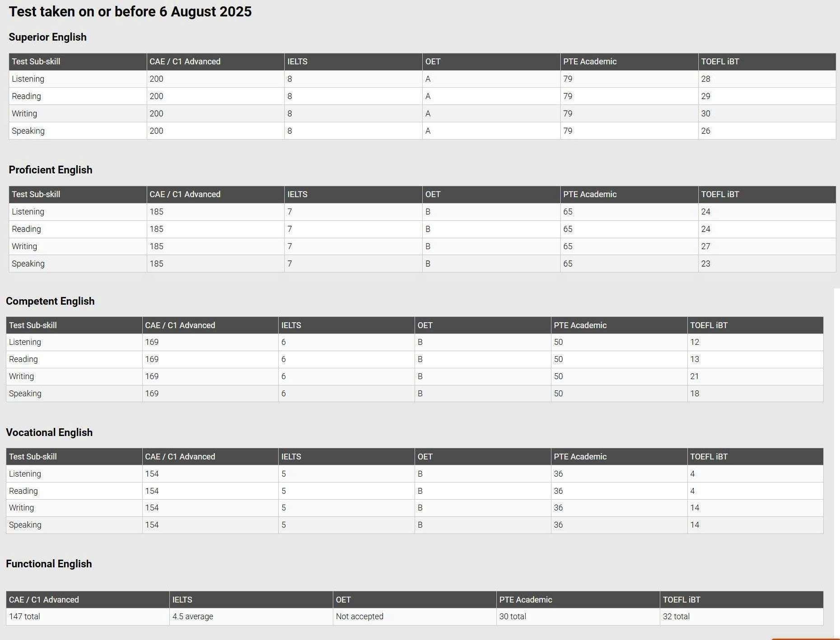Click the Vocational English section heading

pos(49,432)
